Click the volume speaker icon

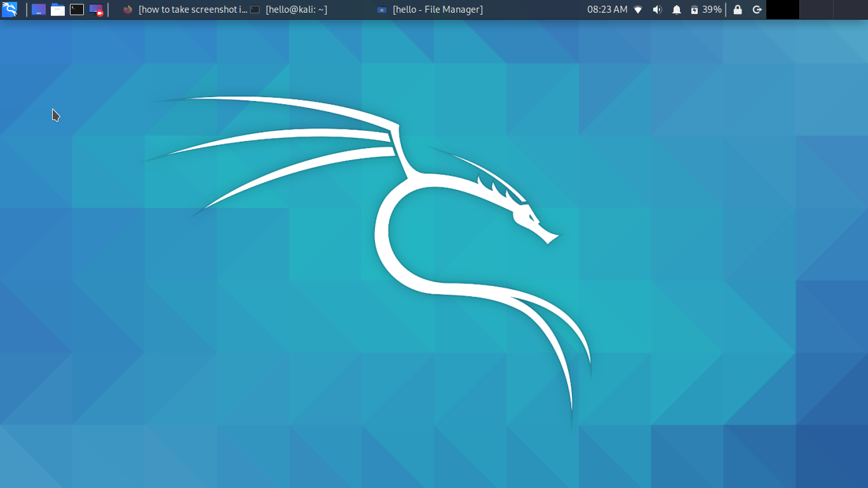pyautogui.click(x=657, y=10)
